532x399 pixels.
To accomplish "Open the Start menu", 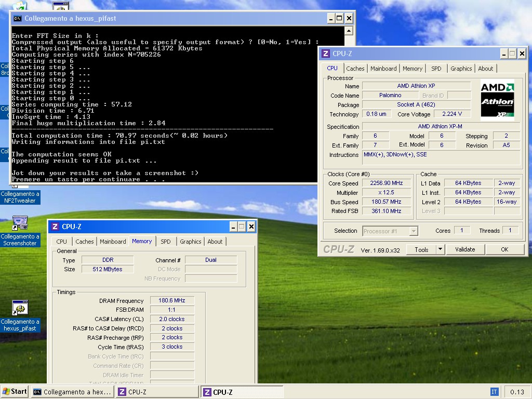I will 14,392.
